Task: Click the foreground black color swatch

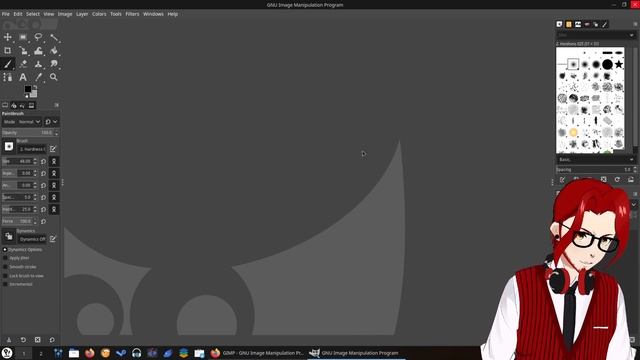Action: [x=28, y=89]
